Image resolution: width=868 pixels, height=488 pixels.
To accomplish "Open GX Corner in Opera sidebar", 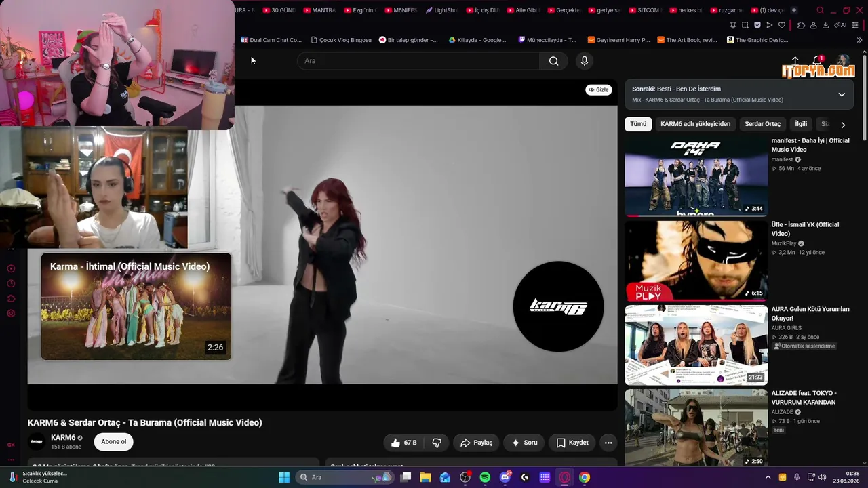I will 11,445.
